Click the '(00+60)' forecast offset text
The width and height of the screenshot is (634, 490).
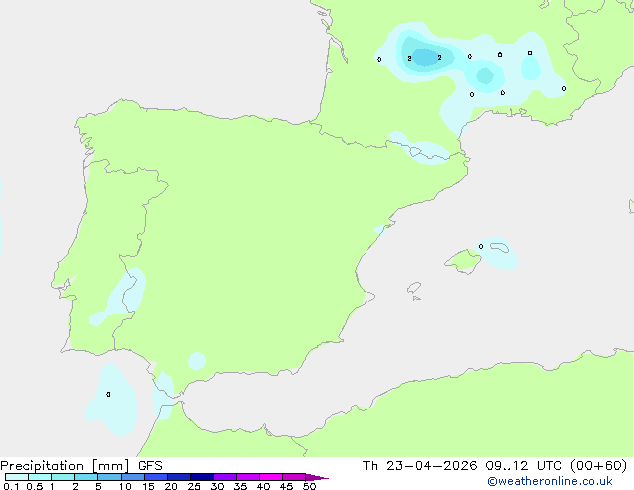(598, 466)
